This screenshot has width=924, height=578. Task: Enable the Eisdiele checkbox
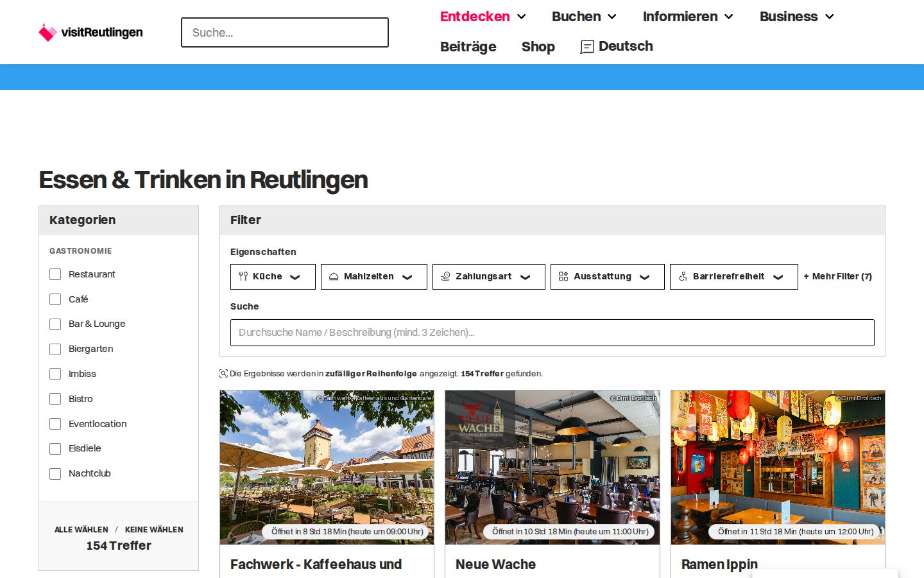click(x=55, y=449)
